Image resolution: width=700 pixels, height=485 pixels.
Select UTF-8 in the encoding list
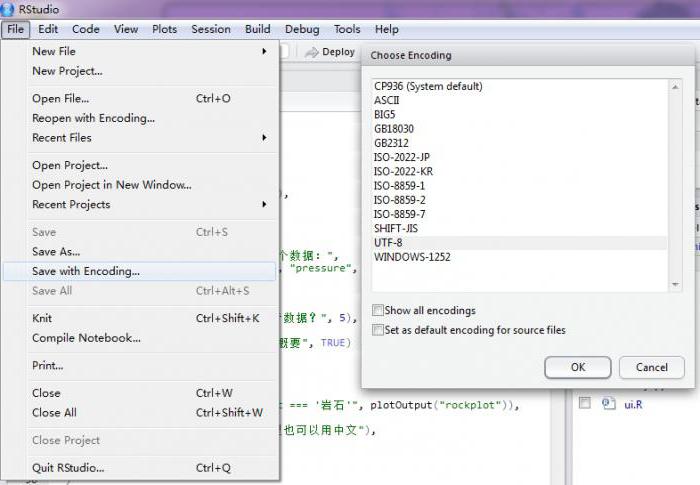point(388,243)
